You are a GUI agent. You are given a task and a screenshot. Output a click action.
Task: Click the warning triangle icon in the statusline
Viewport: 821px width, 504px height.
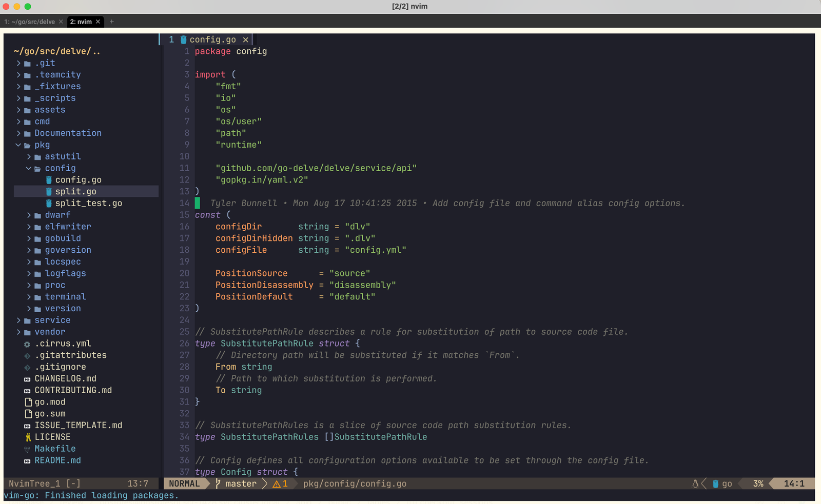[277, 483]
